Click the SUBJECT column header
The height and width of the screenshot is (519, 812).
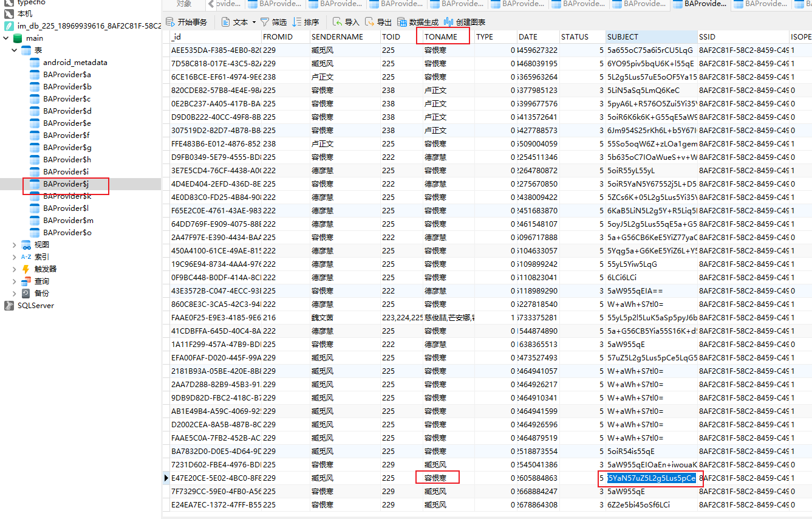coord(652,36)
